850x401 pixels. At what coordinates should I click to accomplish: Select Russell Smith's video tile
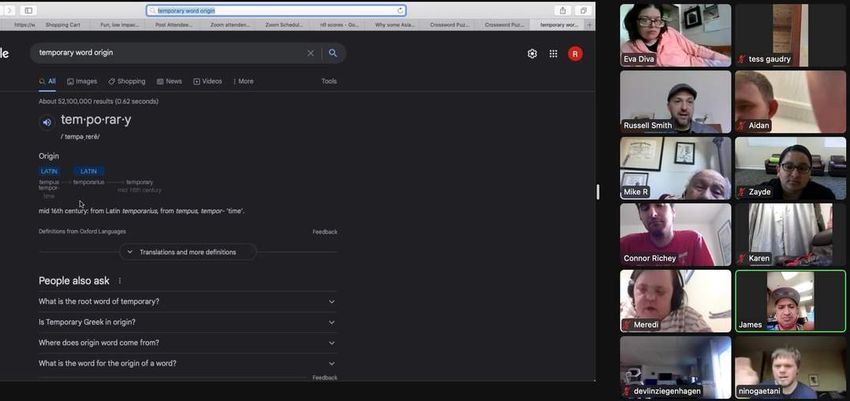[x=675, y=102]
